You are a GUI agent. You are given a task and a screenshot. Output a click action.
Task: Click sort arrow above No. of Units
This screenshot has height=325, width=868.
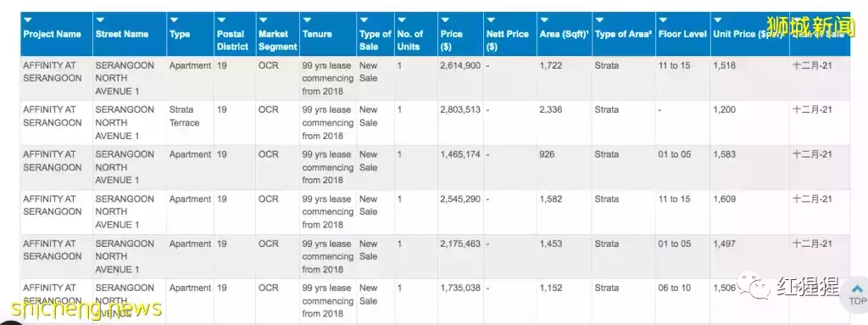(402, 20)
